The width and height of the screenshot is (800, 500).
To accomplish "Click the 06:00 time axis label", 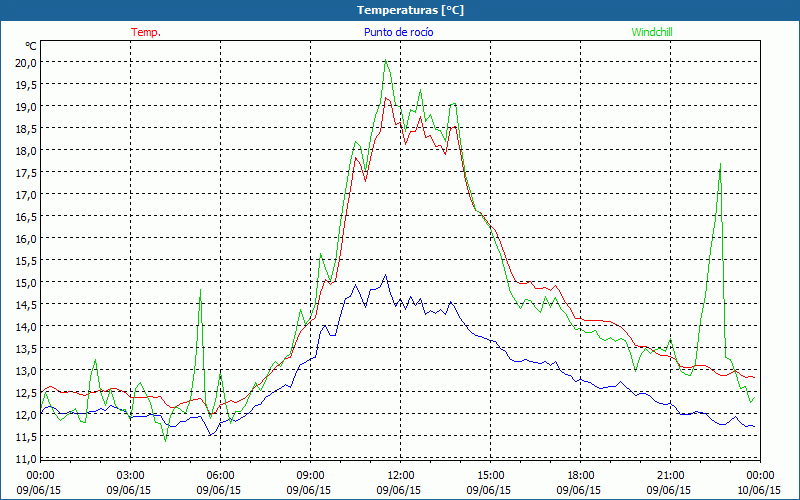I will 220,476.
